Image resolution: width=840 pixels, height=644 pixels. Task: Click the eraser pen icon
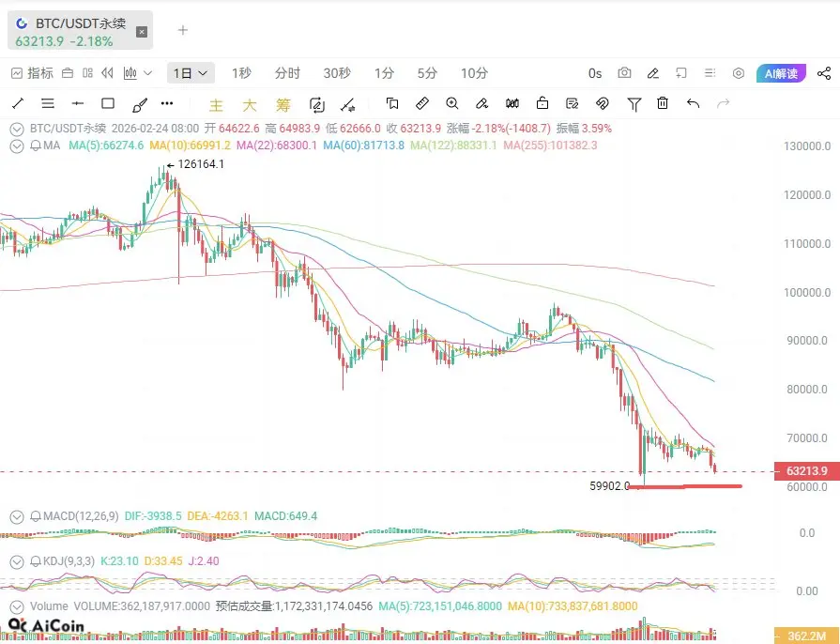(481, 103)
